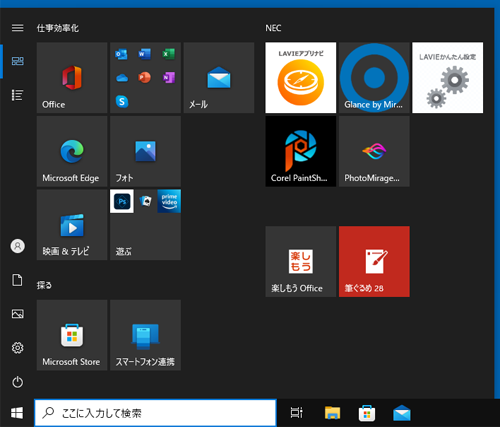
Task: Expand the Start menu hamburger menu
Action: click(18, 28)
